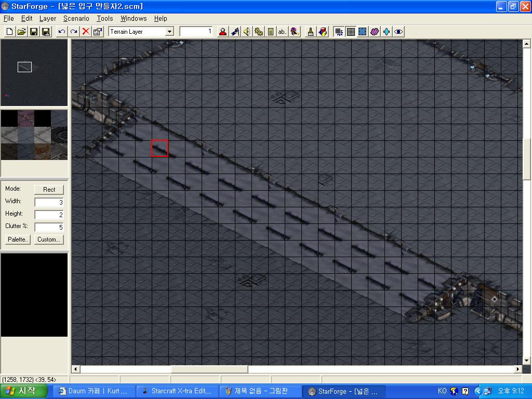Toggle the dotted grid snap icon
Viewport: 532px width, 399px height.
tap(339, 32)
